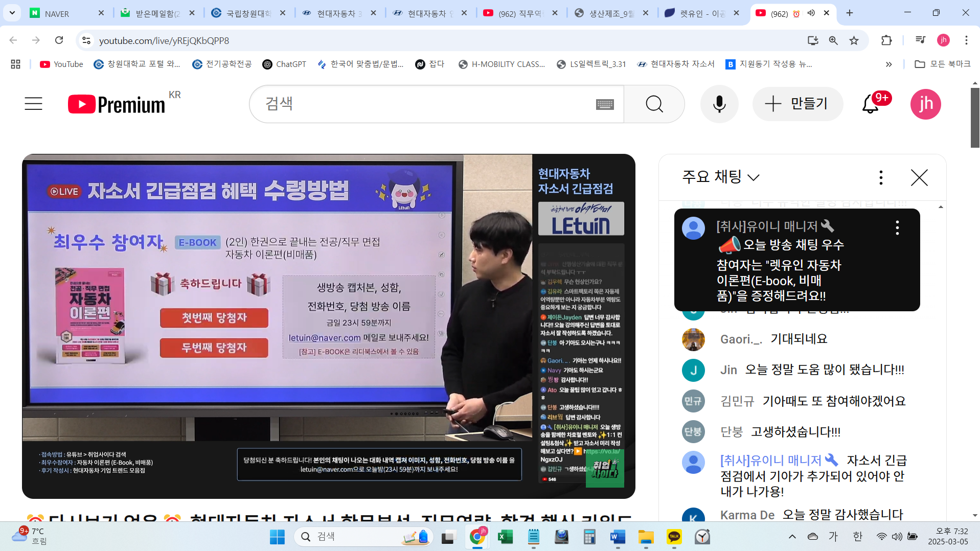Open a new browser tab
This screenshot has height=551, width=980.
tap(850, 13)
